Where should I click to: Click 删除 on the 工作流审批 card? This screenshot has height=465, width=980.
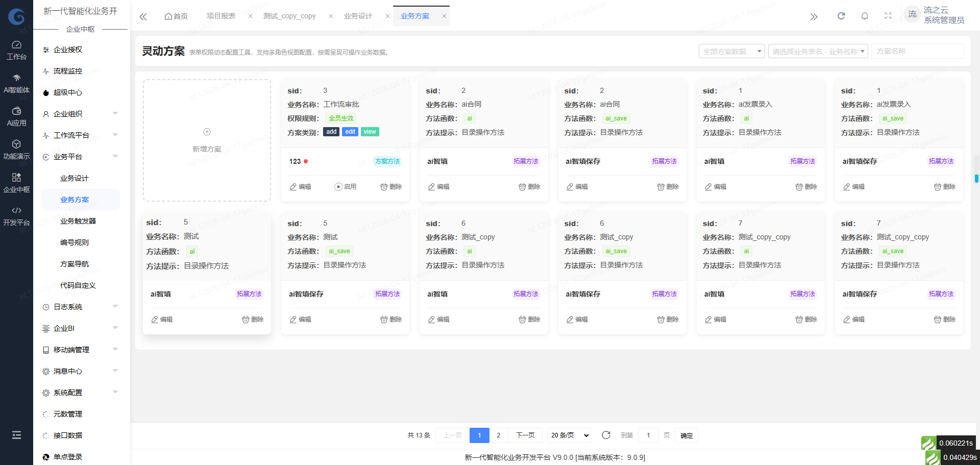pos(391,187)
